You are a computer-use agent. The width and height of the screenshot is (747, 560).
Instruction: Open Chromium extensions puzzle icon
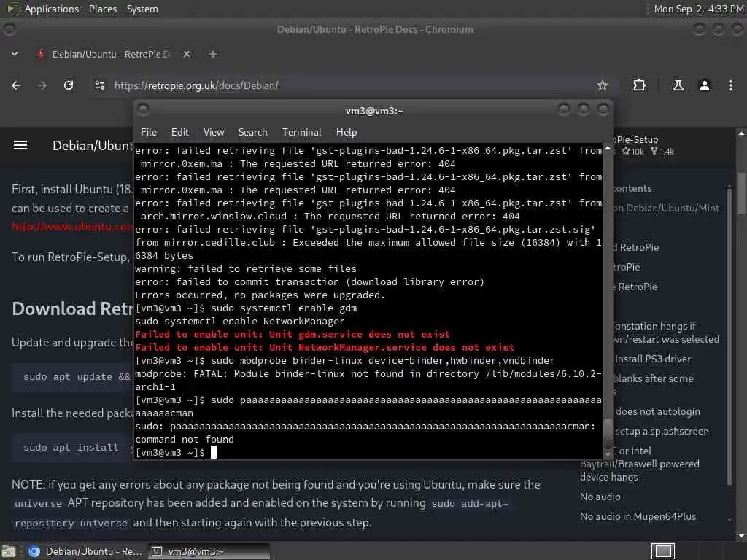click(x=639, y=85)
